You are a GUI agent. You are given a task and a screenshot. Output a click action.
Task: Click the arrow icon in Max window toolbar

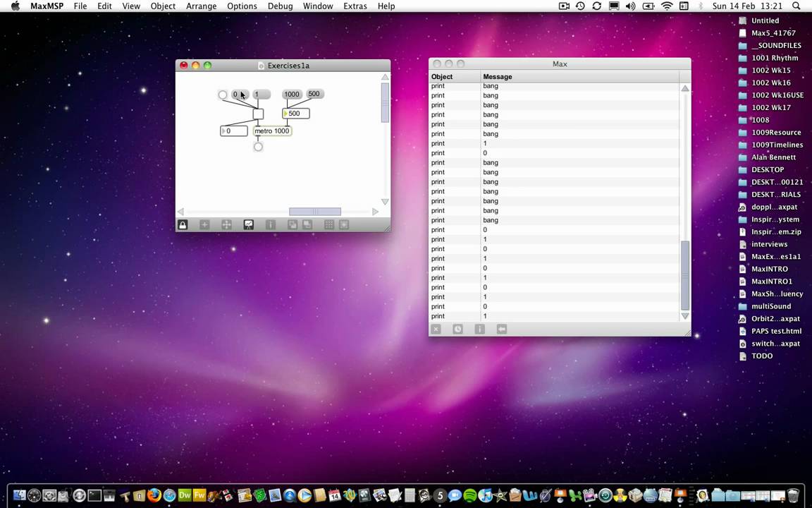click(501, 329)
